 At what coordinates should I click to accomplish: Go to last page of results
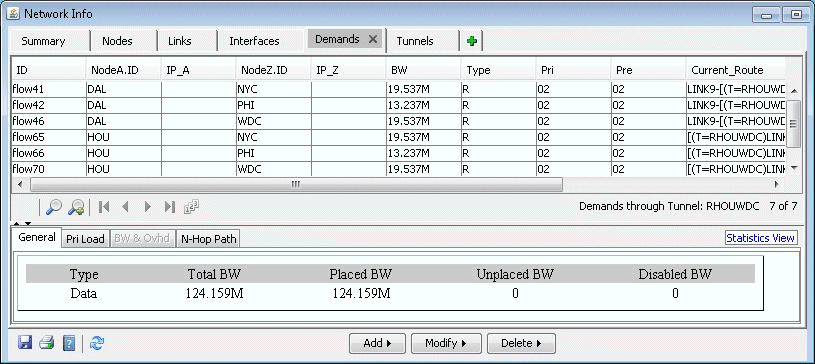click(x=169, y=207)
